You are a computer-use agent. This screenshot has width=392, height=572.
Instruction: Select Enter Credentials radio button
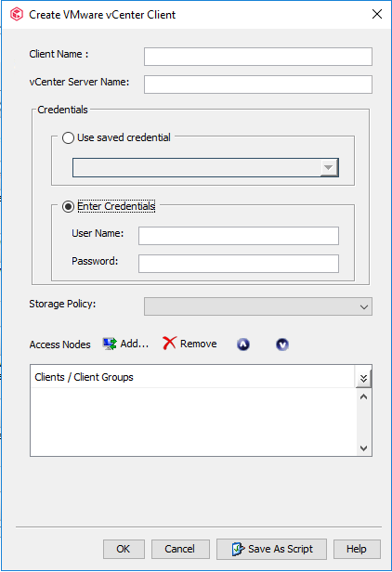[x=68, y=206]
